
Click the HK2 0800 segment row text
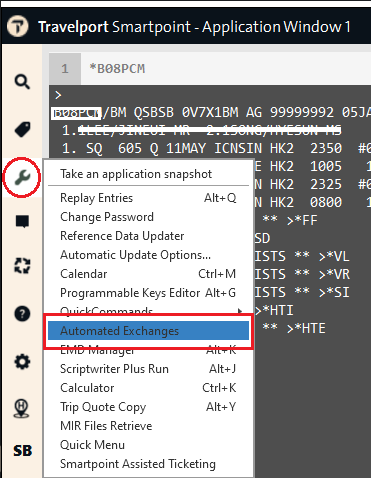(306, 202)
